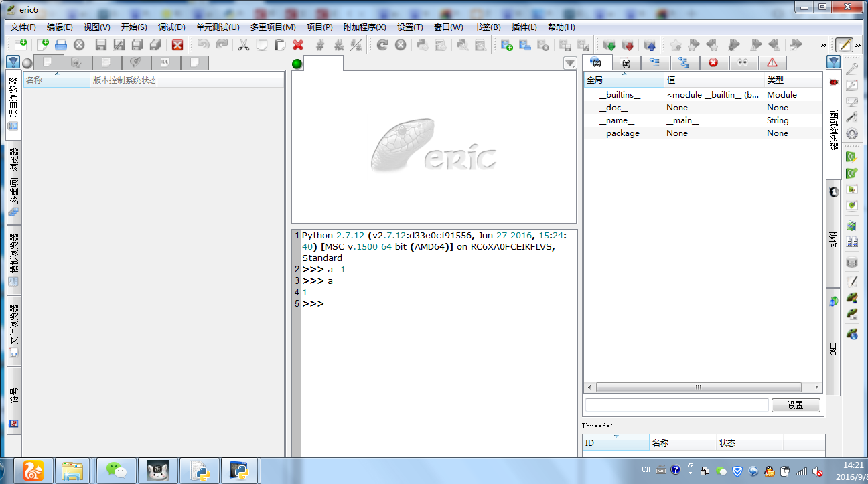Click into the variable filter input field
The height and width of the screenshot is (484, 868).
coord(676,405)
